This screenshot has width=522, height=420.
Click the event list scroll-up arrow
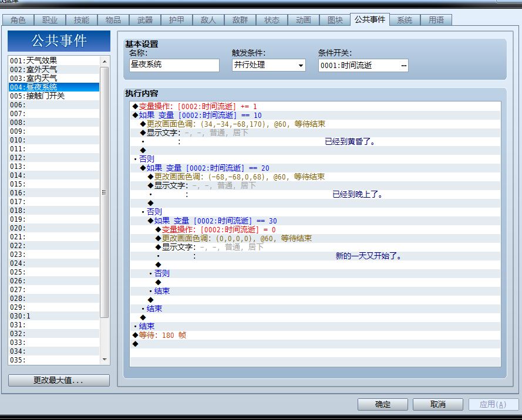(x=105, y=62)
